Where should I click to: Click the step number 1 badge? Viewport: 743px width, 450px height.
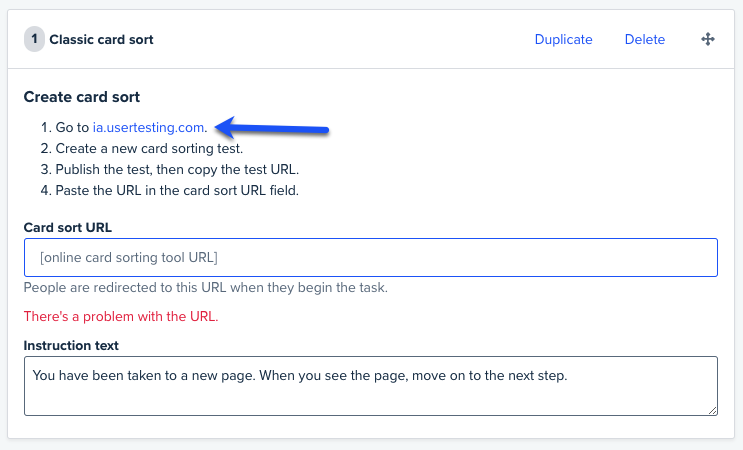(x=34, y=39)
